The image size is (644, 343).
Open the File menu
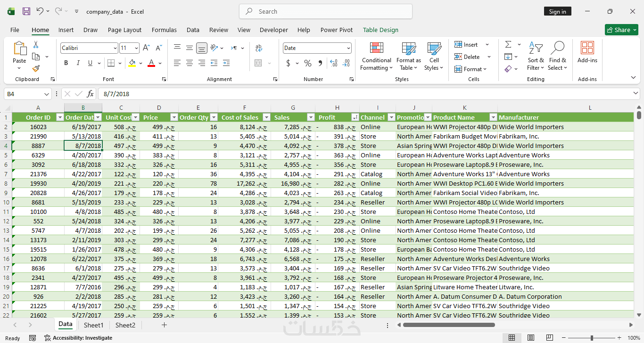[x=15, y=30]
